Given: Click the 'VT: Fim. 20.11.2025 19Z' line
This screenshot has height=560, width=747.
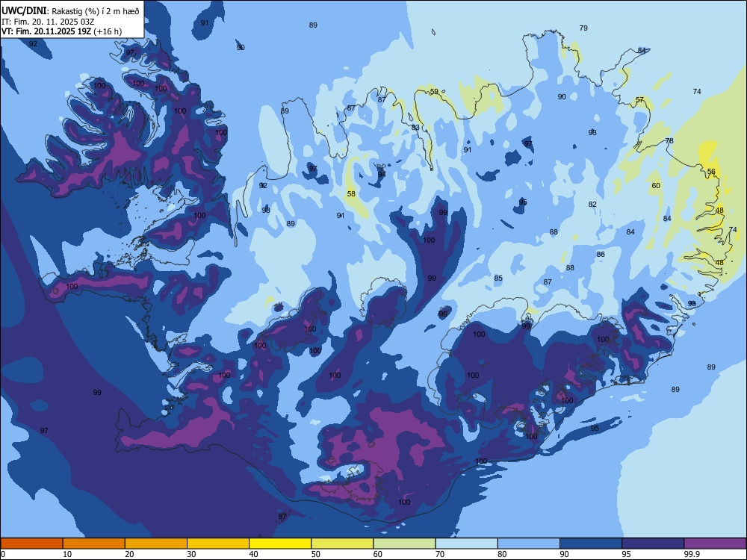Looking at the screenshot, I should (48, 31).
